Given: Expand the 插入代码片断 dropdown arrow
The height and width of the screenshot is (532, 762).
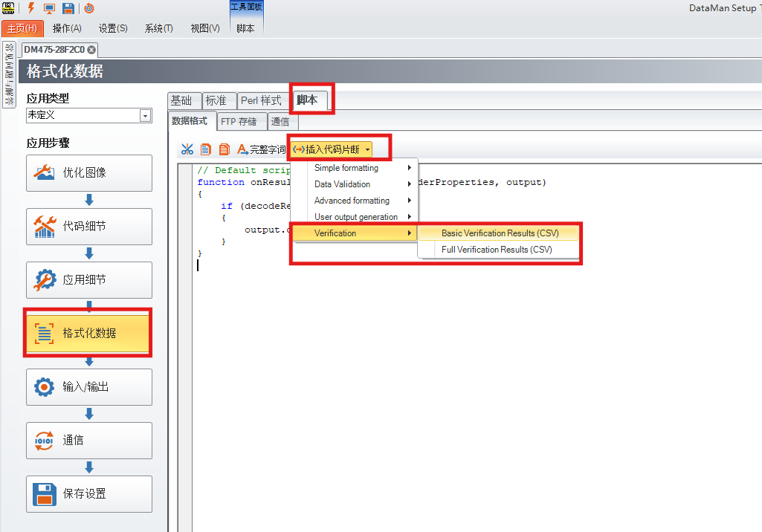Looking at the screenshot, I should tap(367, 150).
